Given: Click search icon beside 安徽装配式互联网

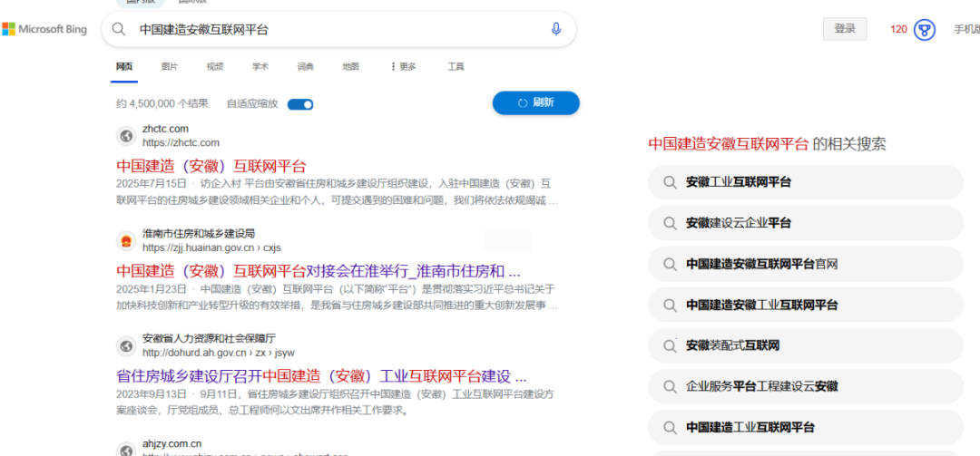Looking at the screenshot, I should pos(670,345).
